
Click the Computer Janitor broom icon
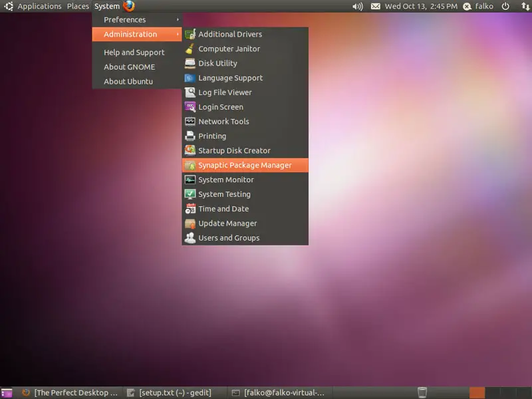pos(190,49)
